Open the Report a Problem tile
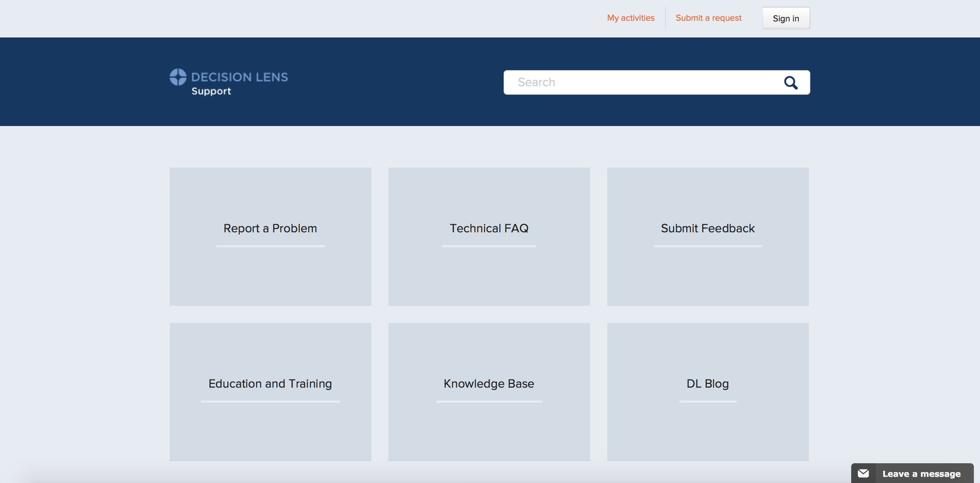 [270, 236]
